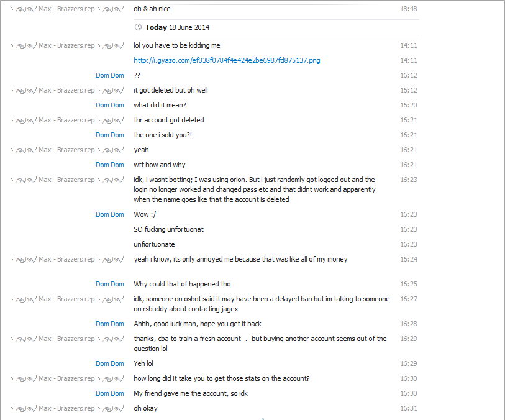The image size is (505, 420).
Task: Click 'My friend gave me the account' message
Action: click(x=191, y=393)
